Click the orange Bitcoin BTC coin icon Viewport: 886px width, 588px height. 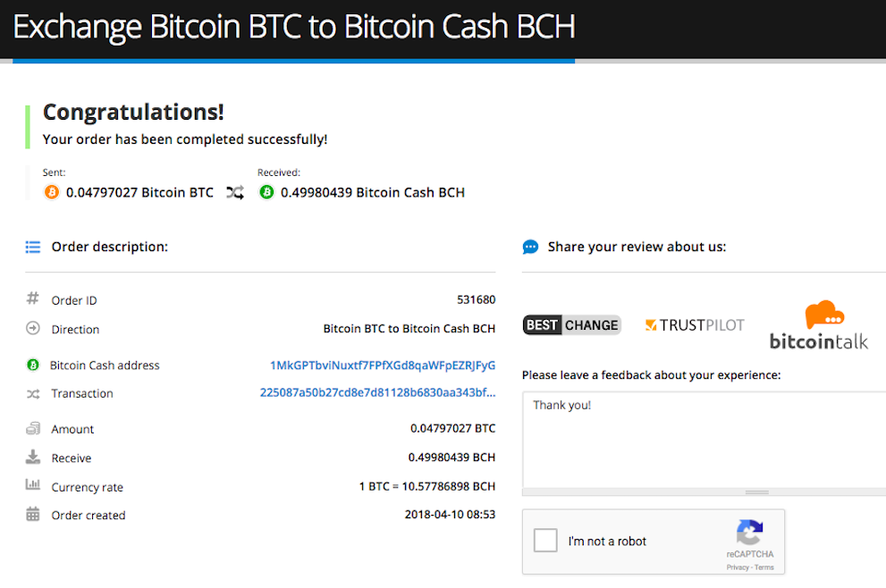pos(52,193)
